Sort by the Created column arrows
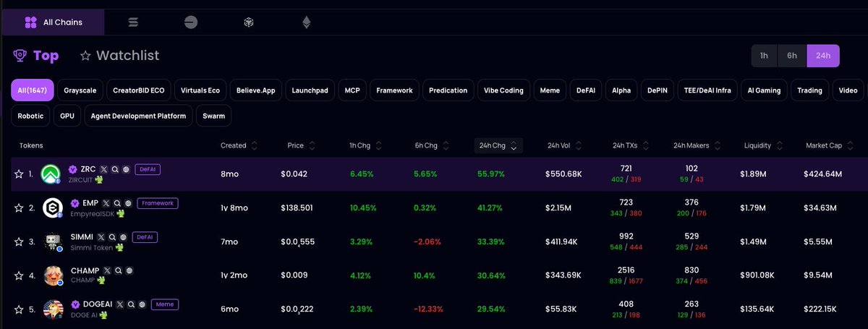868x329 pixels. 255,145
